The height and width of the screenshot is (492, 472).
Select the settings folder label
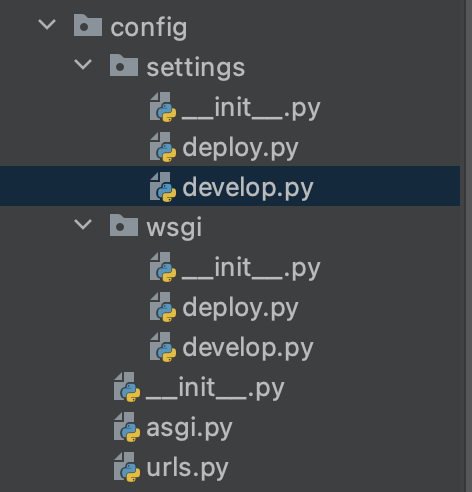tap(196, 68)
